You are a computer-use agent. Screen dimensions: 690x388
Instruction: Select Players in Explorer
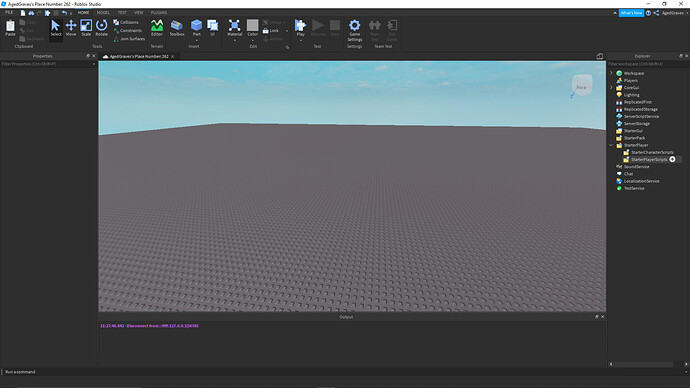coord(631,81)
